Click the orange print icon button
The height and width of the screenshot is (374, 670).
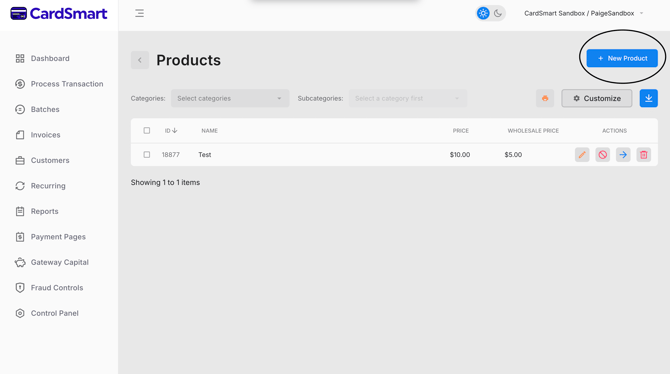click(545, 98)
